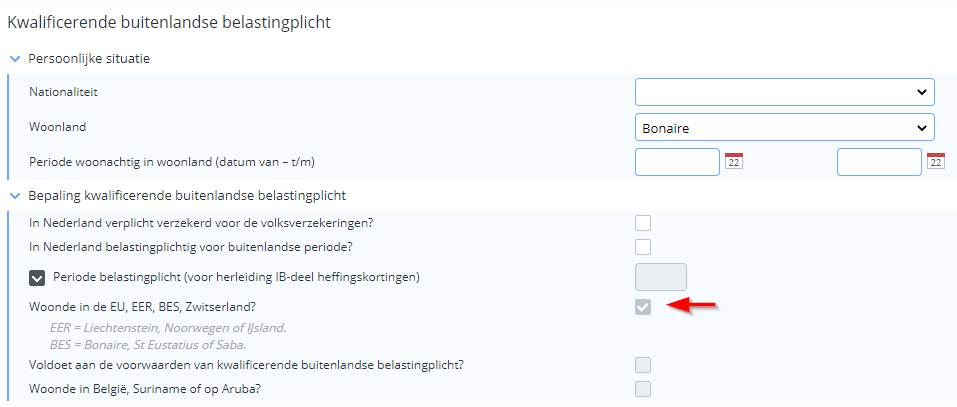Click the Kwalificerende buitenlandse belastingplicht page title
The width and height of the screenshot is (957, 407).
(x=168, y=23)
